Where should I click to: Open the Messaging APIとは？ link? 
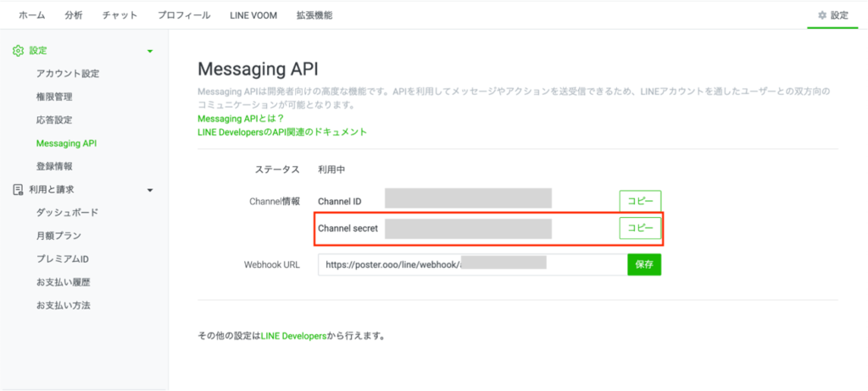pos(241,119)
